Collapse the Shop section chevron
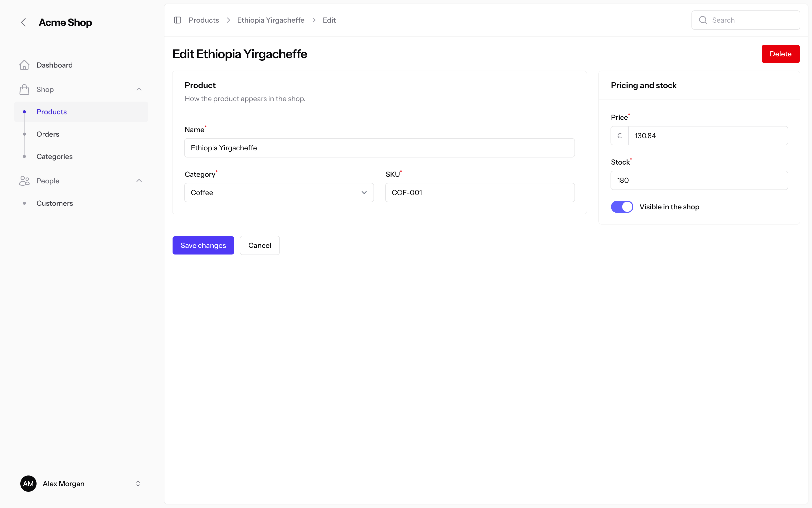Viewport: 812px width, 508px height. (x=139, y=89)
